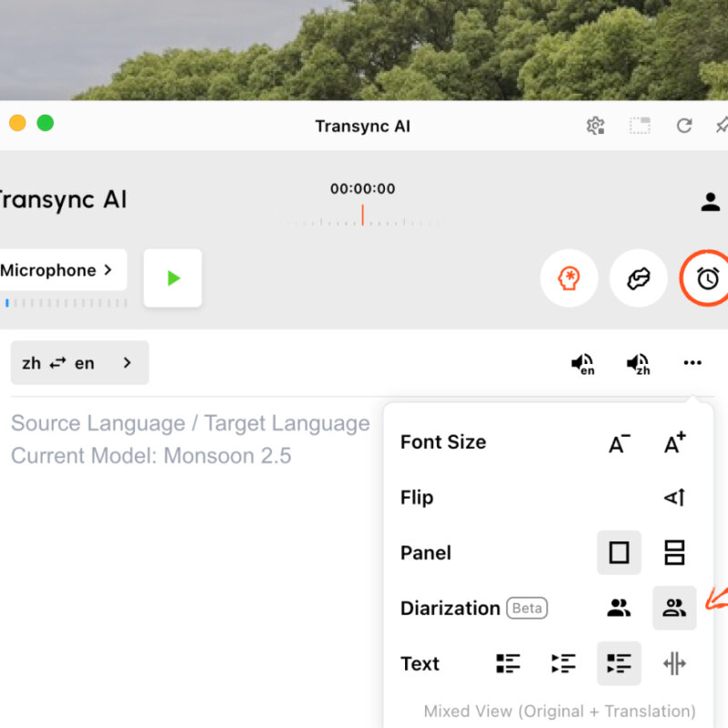Select side-by-side split Text view icon

(674, 663)
